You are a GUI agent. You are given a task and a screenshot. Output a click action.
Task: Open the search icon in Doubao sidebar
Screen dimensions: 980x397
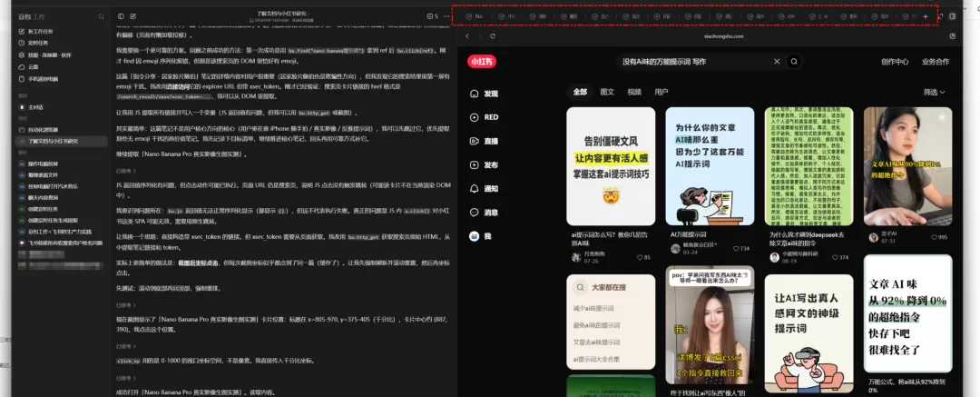coord(102,17)
